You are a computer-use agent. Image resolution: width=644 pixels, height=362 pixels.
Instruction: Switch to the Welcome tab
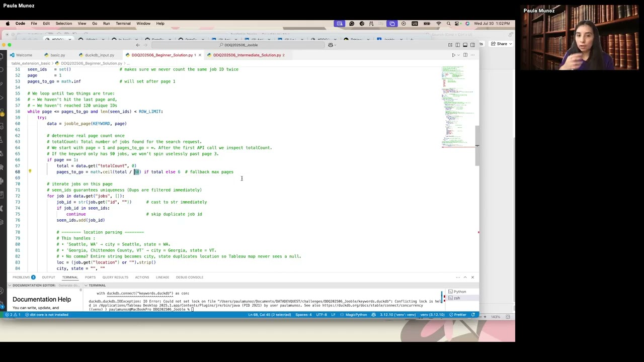pos(21,55)
